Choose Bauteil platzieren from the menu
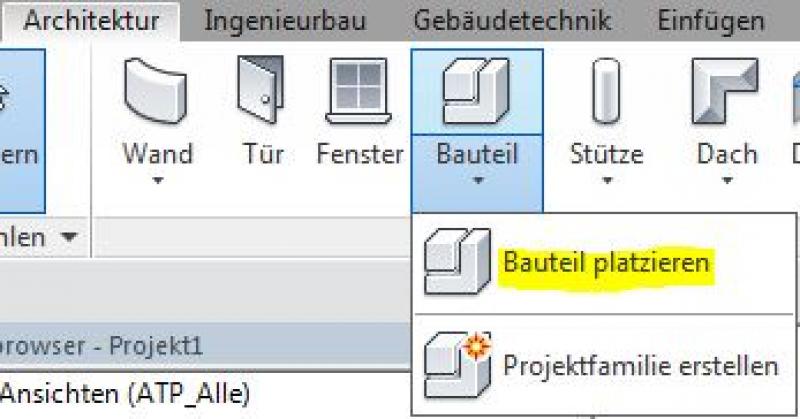 tap(606, 263)
